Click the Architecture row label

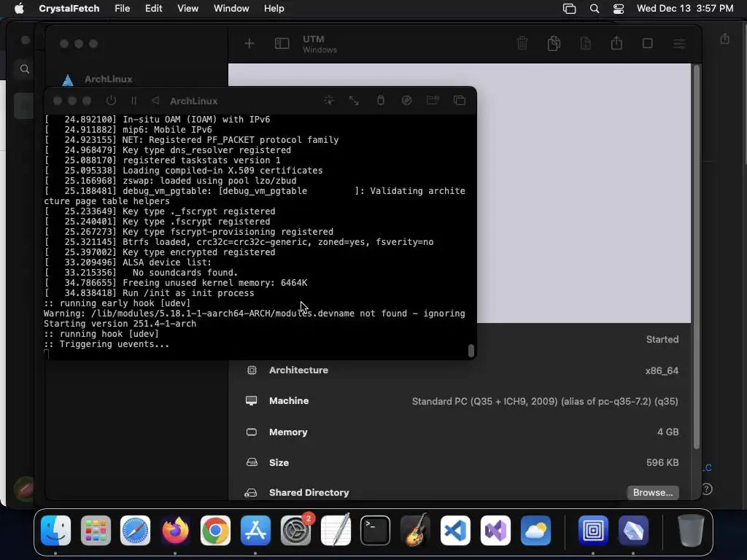tap(298, 370)
